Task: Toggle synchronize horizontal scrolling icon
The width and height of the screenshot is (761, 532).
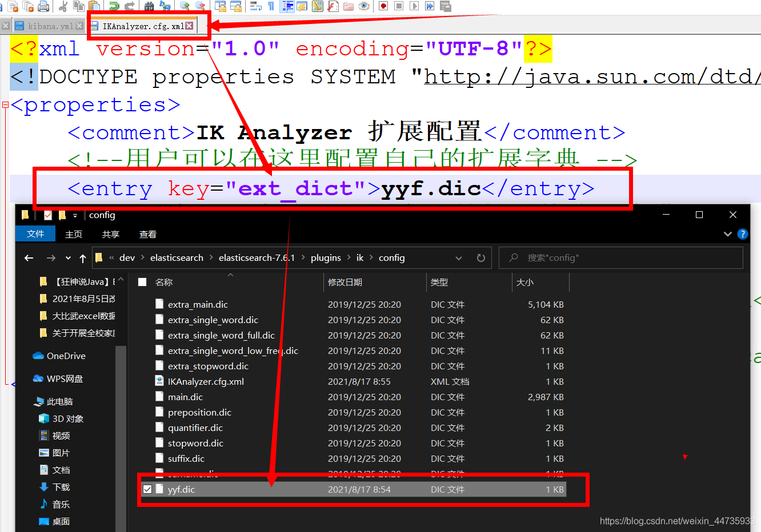Action: 236,7
